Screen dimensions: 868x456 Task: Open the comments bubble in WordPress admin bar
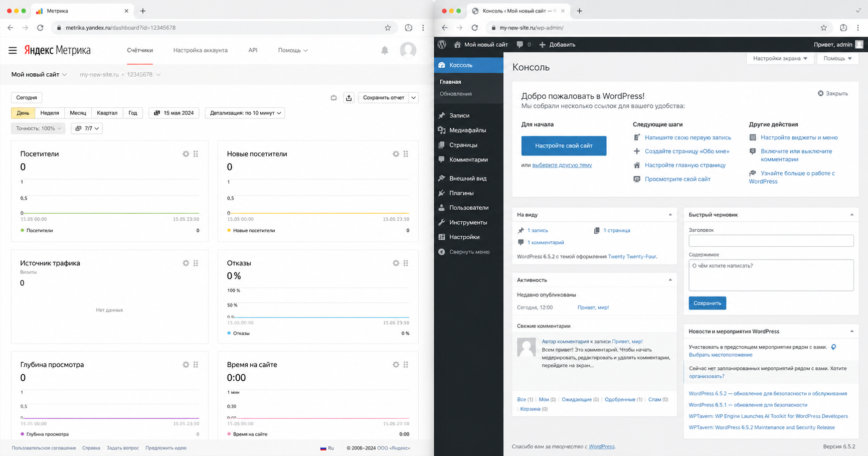click(x=524, y=45)
